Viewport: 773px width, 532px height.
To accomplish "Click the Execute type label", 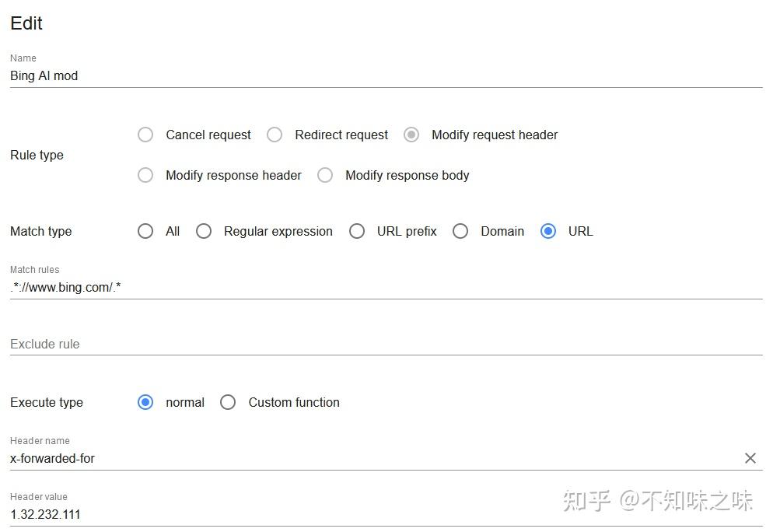I will tap(47, 402).
